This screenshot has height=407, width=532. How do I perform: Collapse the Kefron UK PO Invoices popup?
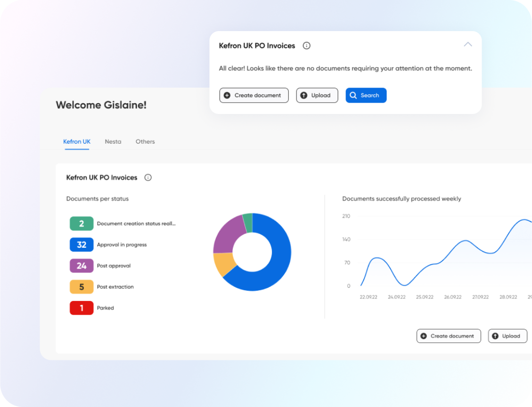[468, 44]
